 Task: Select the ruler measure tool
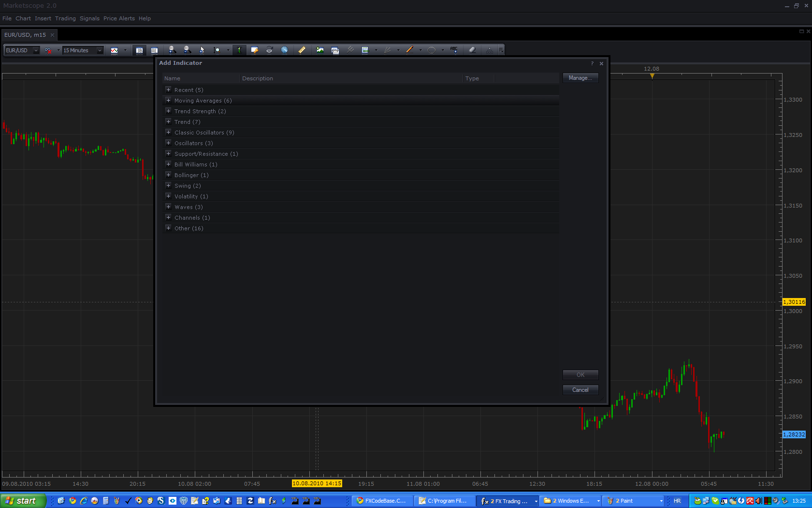pos(302,50)
